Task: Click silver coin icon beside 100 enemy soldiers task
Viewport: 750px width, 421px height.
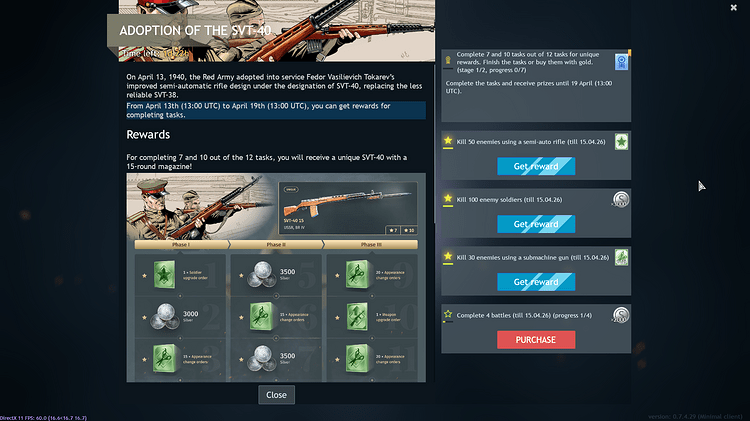Action: pos(621,199)
